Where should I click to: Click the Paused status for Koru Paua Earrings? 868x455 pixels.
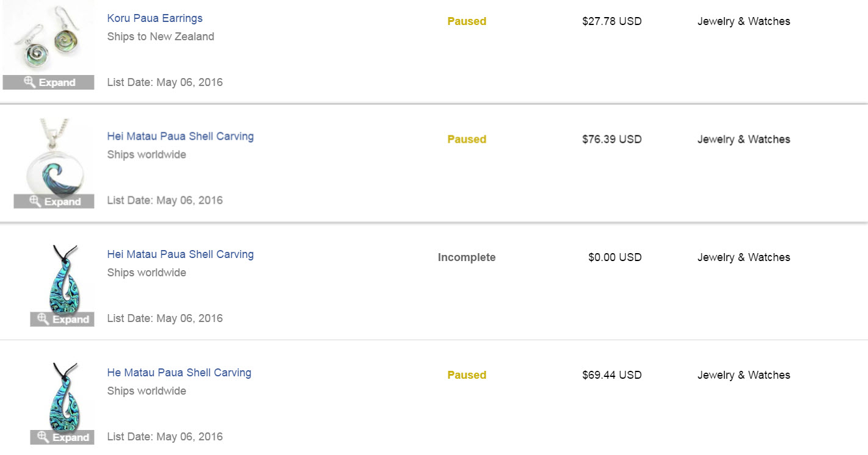pyautogui.click(x=467, y=21)
